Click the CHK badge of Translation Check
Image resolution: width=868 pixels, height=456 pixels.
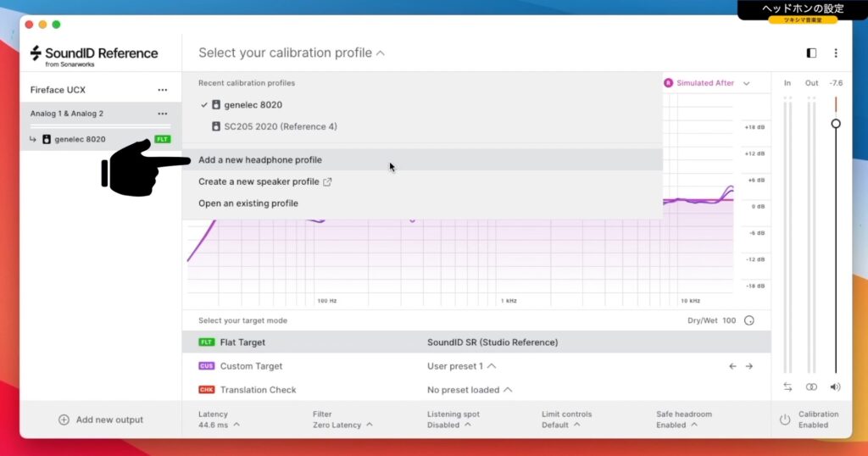[206, 390]
